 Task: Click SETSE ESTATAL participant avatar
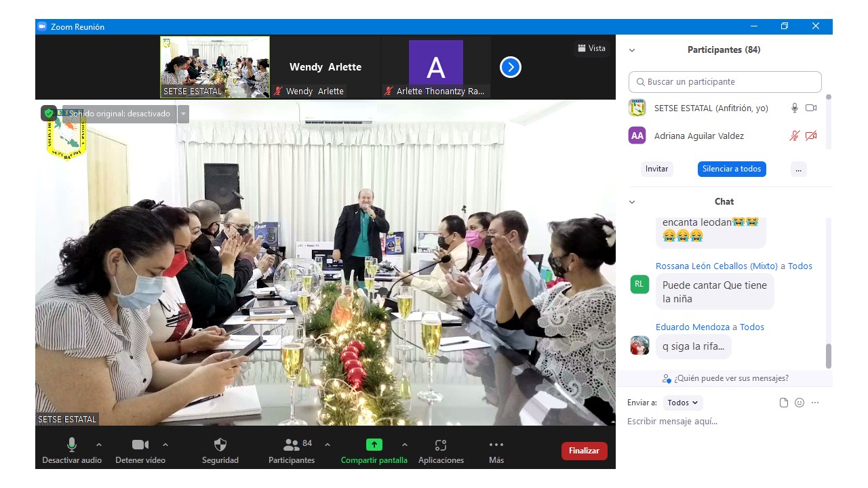637,108
